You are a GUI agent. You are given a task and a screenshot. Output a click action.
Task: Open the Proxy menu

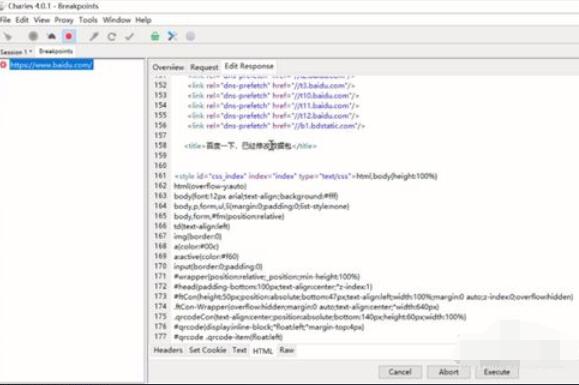pyautogui.click(x=64, y=20)
